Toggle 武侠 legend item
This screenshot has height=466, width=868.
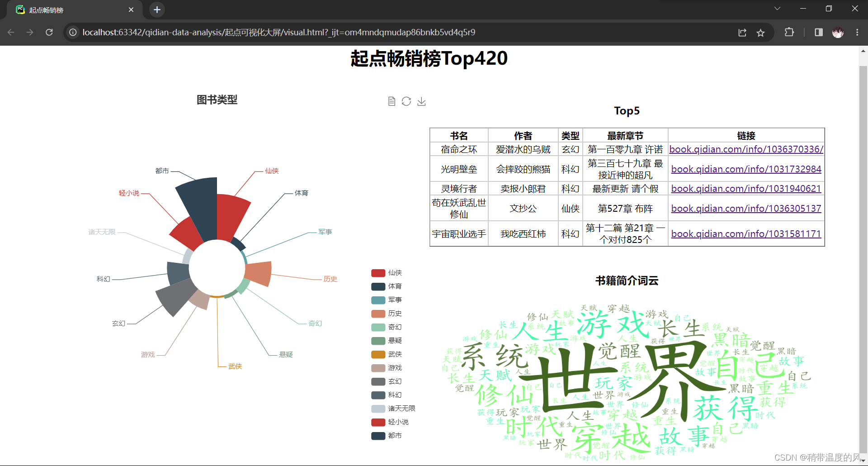(x=387, y=354)
